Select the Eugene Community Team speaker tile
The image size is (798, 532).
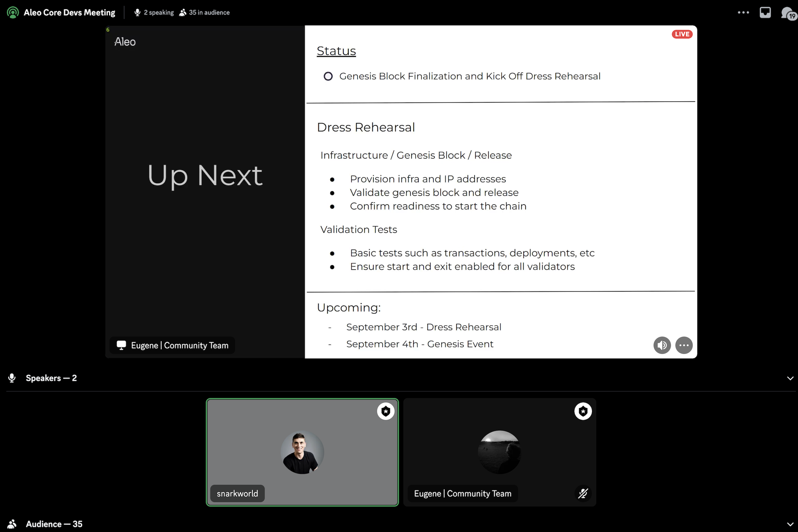pos(500,452)
